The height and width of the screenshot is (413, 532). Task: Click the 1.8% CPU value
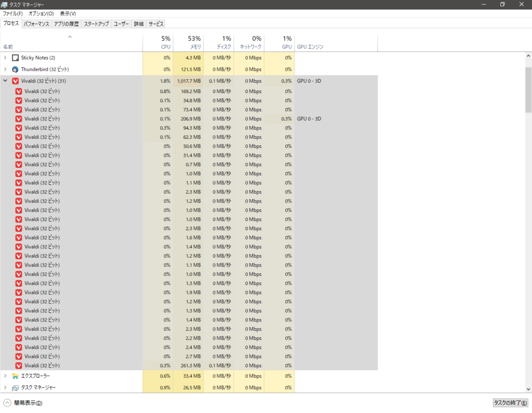tap(165, 81)
